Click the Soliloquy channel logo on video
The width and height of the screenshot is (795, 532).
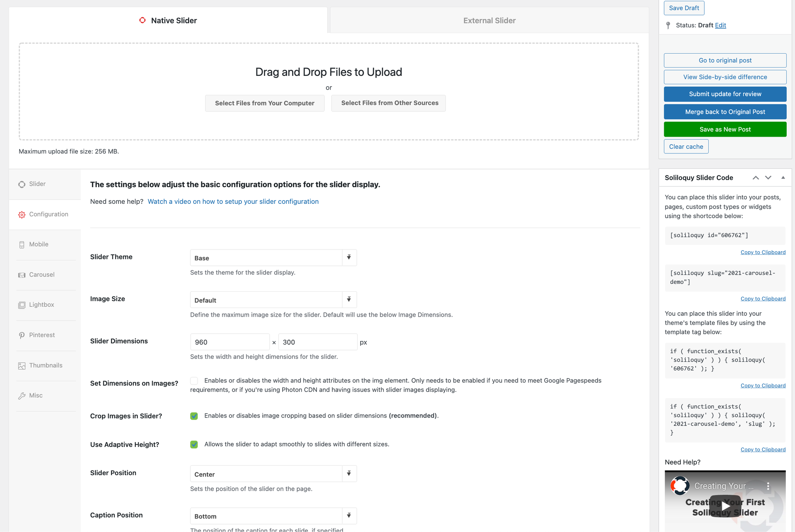point(680,486)
